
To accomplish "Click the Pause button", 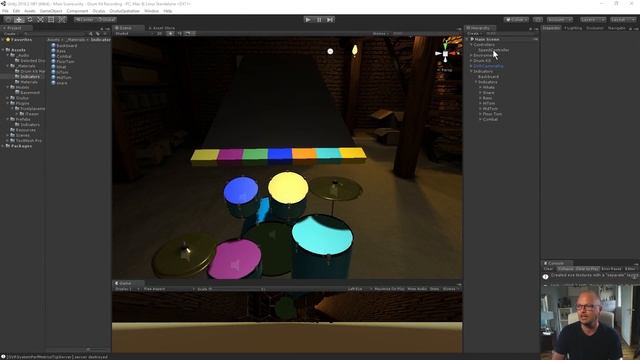I will coord(319,20).
